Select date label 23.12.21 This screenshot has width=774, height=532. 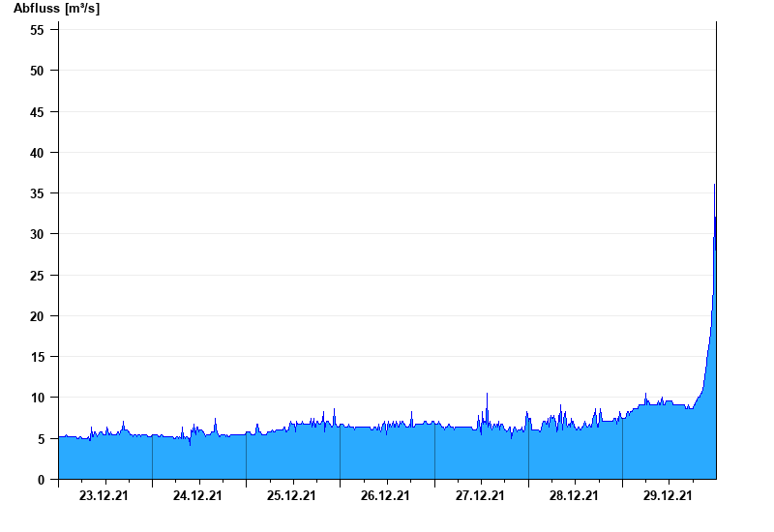pos(104,495)
